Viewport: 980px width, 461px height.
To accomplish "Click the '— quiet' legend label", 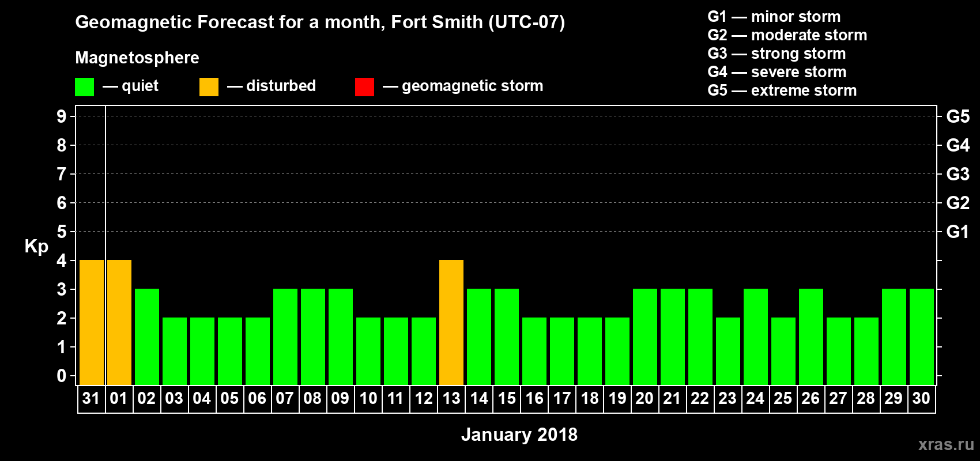I will (x=130, y=86).
